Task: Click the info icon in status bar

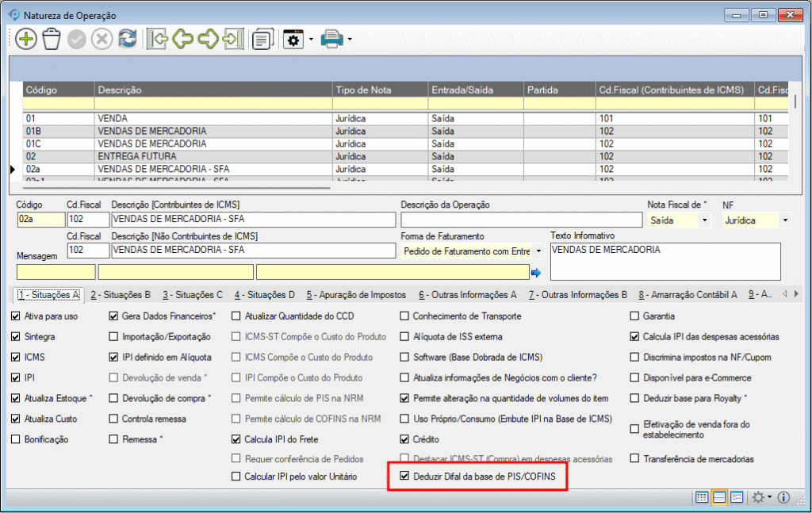Action: click(783, 497)
